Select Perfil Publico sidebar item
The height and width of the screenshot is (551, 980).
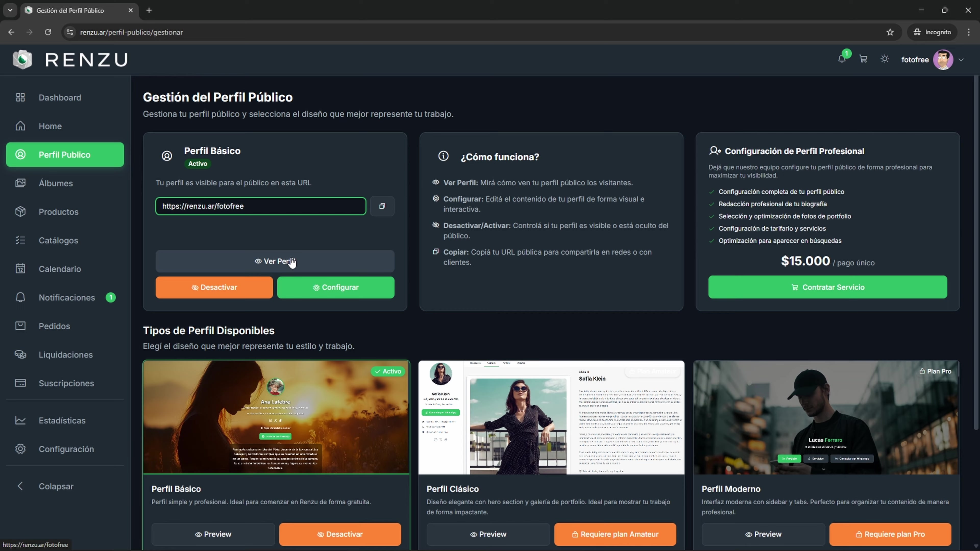(65, 154)
